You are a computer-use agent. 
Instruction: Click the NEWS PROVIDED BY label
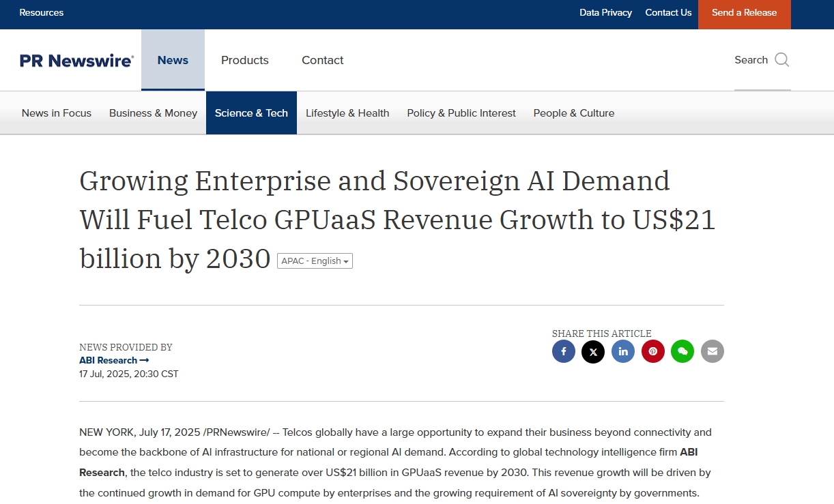(x=126, y=347)
